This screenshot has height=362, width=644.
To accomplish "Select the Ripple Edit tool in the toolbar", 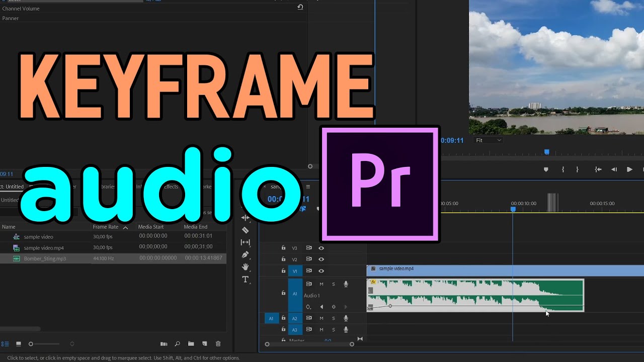I will [246, 218].
